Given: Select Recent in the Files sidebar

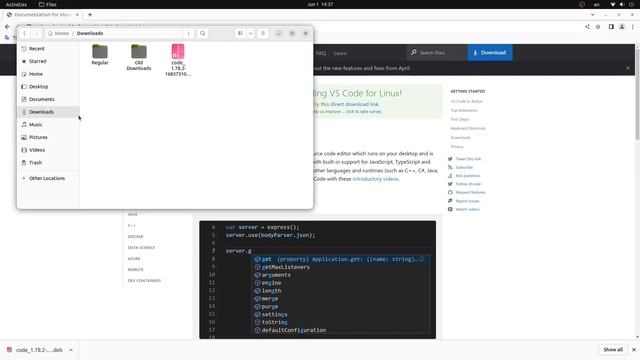Looking at the screenshot, I should point(48,49).
